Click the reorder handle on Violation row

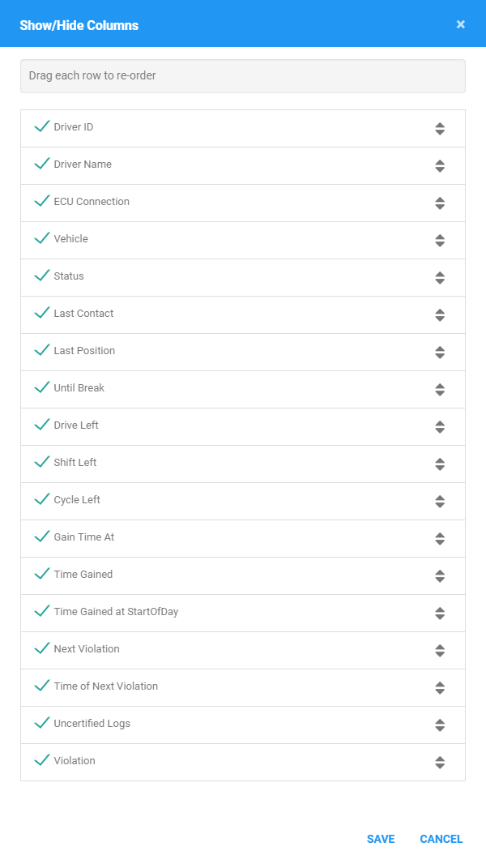440,763
